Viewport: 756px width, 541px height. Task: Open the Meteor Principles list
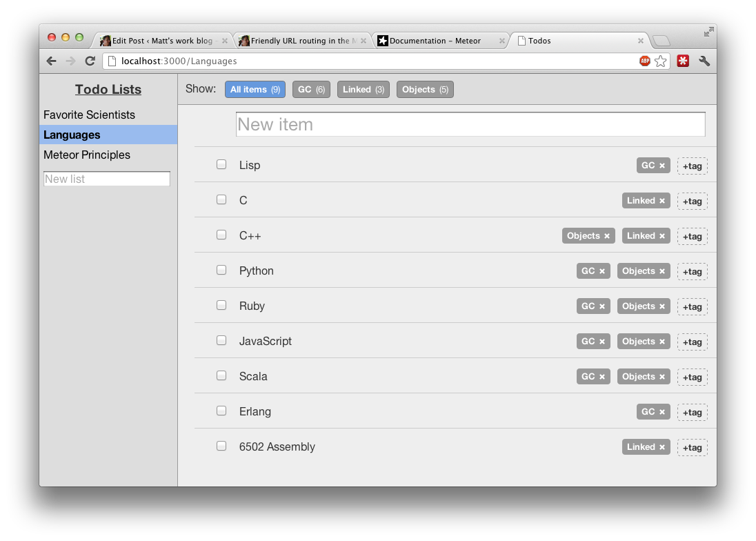pos(87,155)
